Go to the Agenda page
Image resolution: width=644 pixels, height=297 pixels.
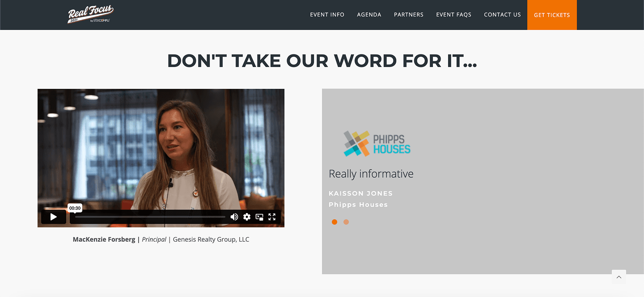(x=369, y=15)
